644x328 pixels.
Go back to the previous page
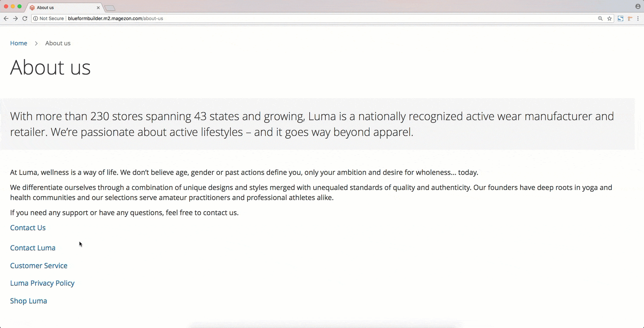6,18
